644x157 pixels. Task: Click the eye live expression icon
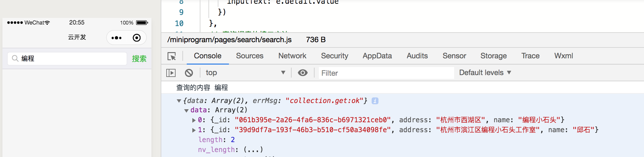pyautogui.click(x=302, y=73)
